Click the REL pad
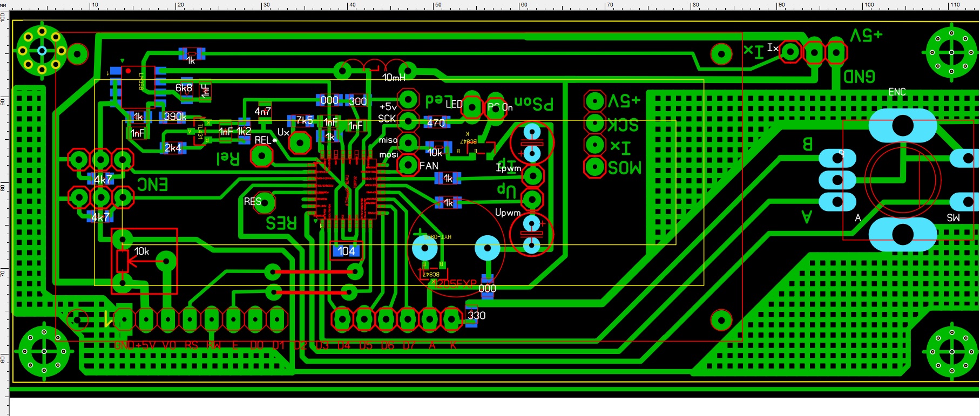 [262, 156]
